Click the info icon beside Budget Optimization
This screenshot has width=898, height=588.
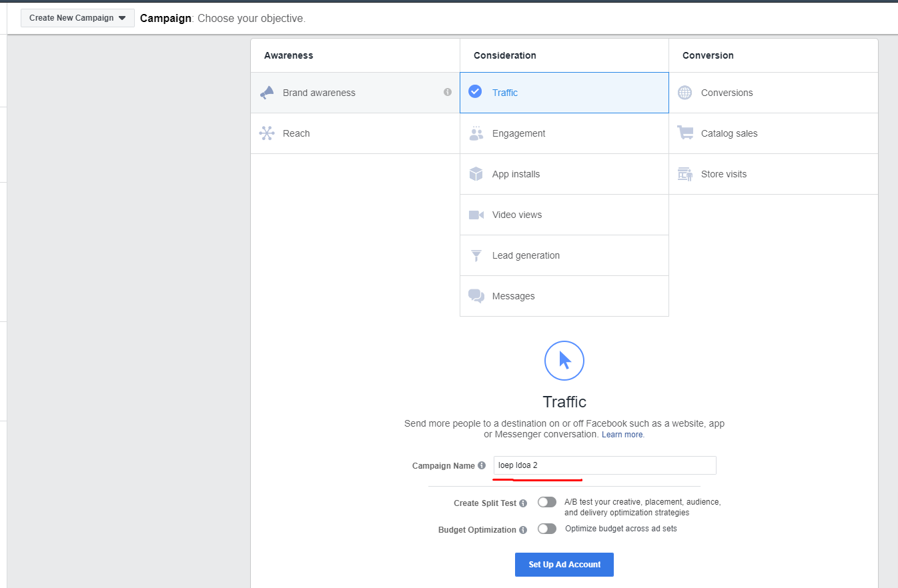523,530
